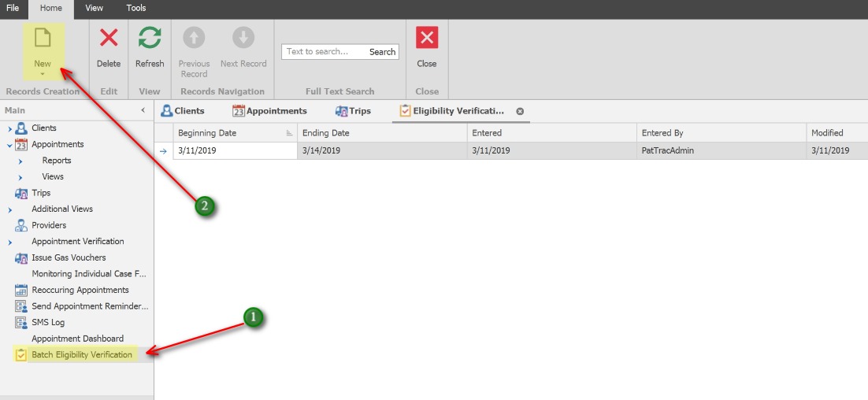Open Appointment Dashboard in navigation
The image size is (868, 400).
tap(77, 339)
